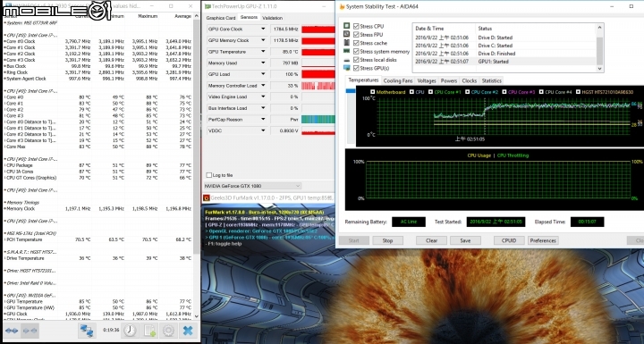Open NVIDIA GeForce GTX 1080 GPU selector
644x344 pixels.
click(252, 186)
